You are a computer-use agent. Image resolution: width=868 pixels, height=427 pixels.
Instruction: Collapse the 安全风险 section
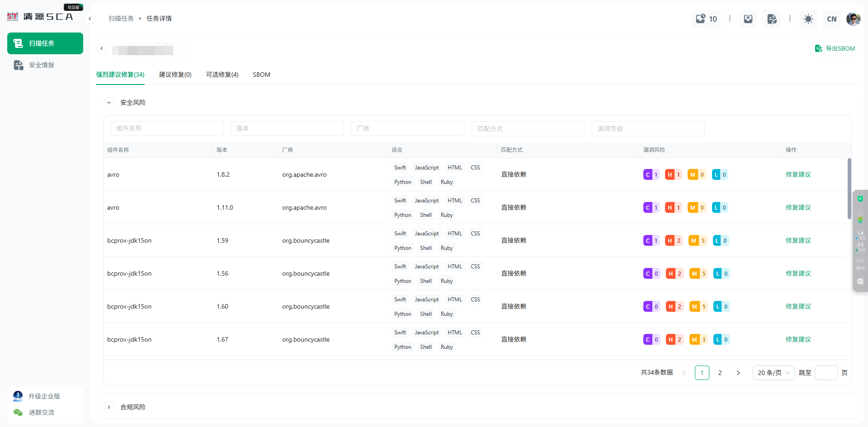pos(109,103)
